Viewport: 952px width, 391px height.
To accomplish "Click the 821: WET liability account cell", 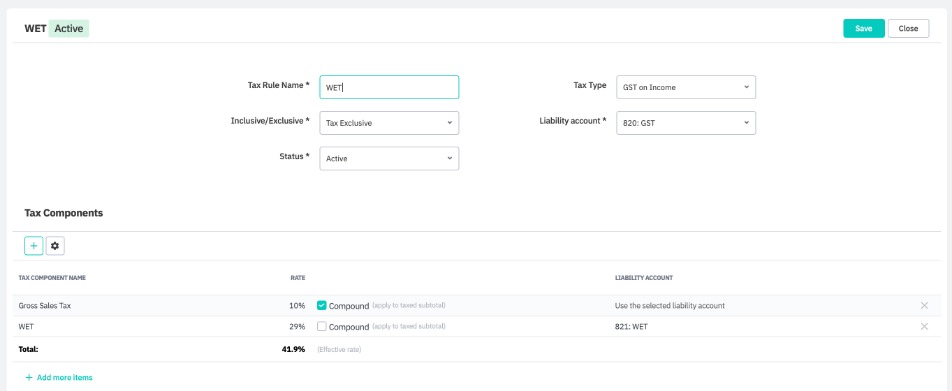I will (631, 326).
